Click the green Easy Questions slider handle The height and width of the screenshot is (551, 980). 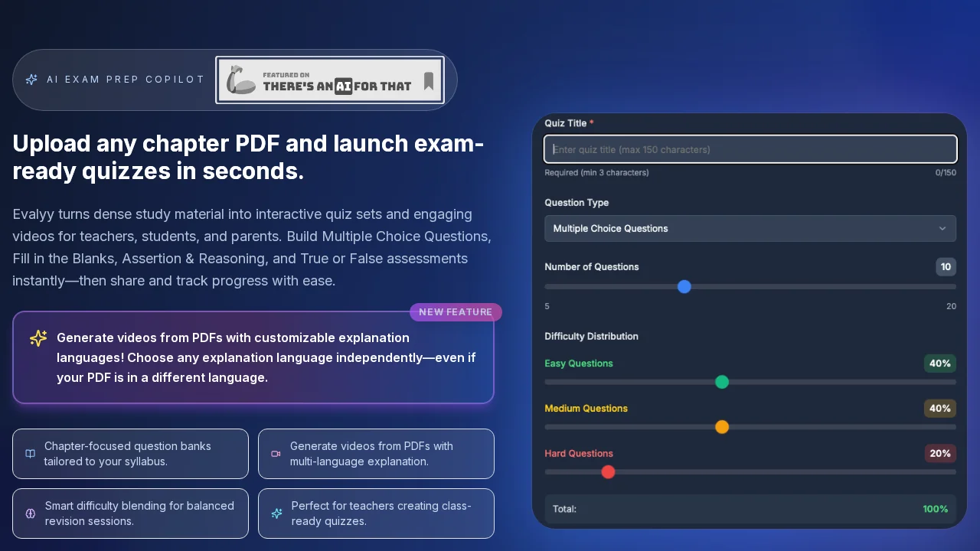(722, 382)
